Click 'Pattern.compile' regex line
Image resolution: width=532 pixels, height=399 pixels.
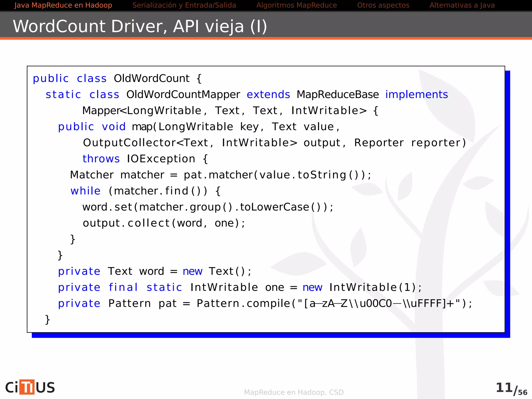point(265,303)
